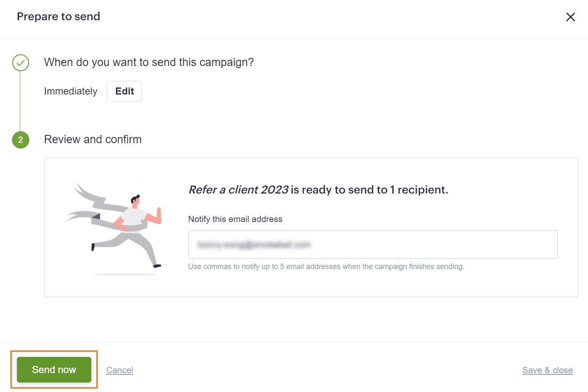Click the blurred email text inside the field
Image resolution: width=588 pixels, height=392 pixels.
pyautogui.click(x=254, y=245)
